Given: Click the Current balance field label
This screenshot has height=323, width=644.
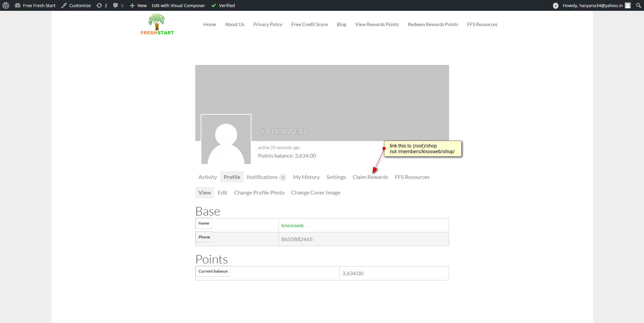Looking at the screenshot, I should 213,271.
